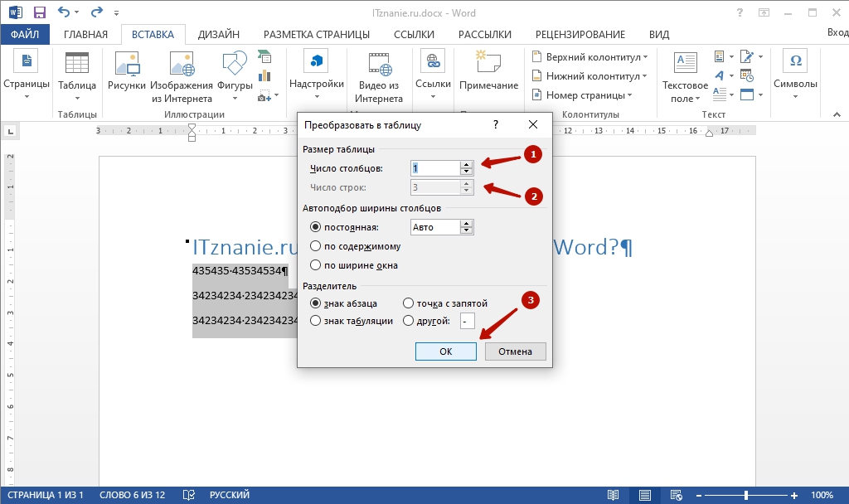Increase column count with up spinner
849x504 pixels.
(x=466, y=165)
